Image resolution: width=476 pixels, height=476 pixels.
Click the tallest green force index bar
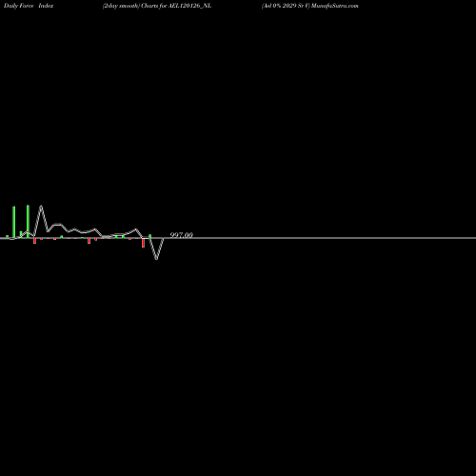pyautogui.click(x=28, y=221)
